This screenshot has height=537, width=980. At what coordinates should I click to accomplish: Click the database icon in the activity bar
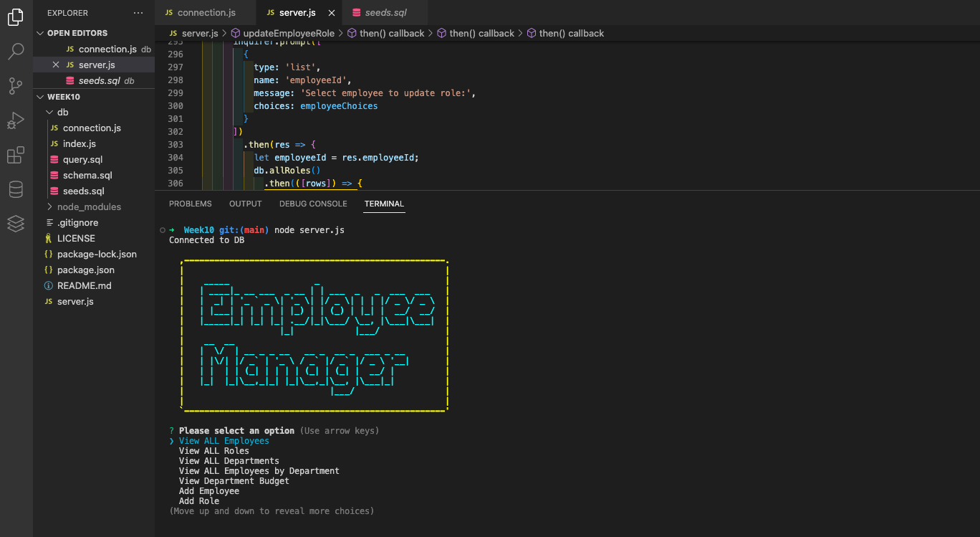(16, 189)
